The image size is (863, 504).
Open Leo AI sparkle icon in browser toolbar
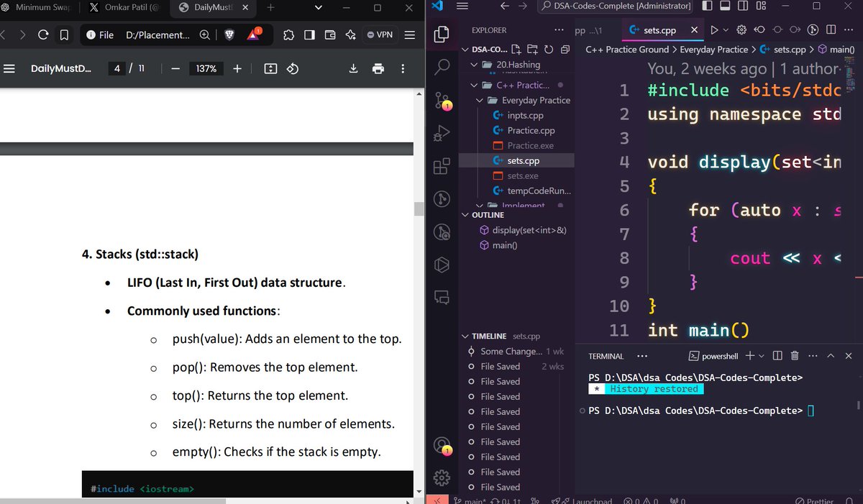tap(351, 35)
